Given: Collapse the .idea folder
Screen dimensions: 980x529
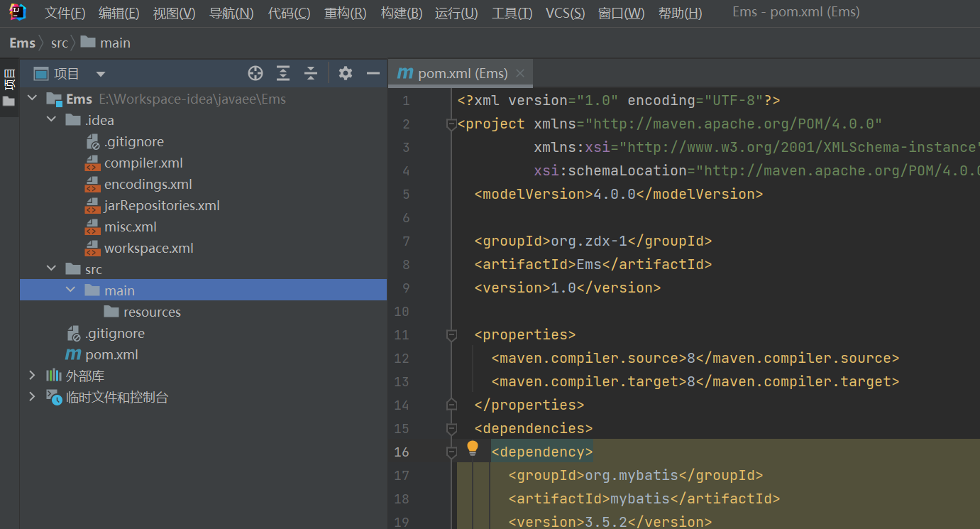Looking at the screenshot, I should coord(51,120).
